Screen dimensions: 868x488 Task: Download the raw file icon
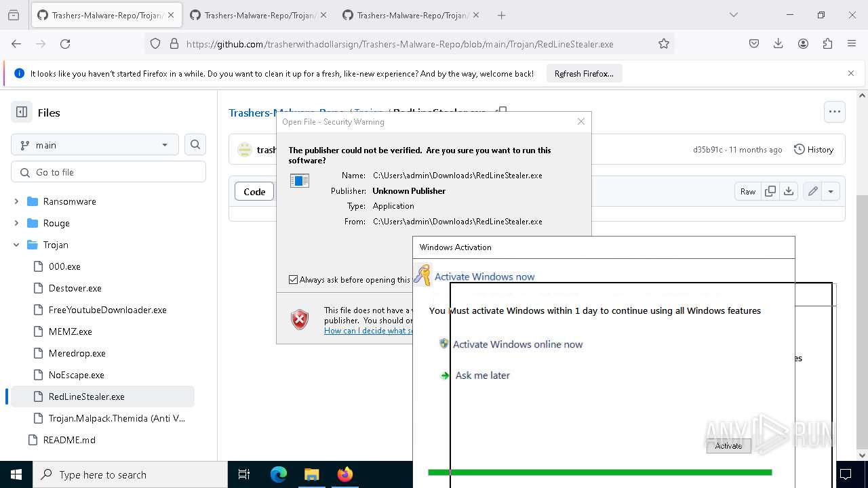[789, 191]
